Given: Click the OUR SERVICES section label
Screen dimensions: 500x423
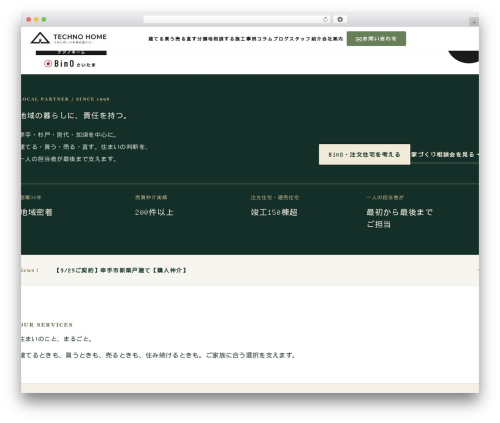Looking at the screenshot, I should point(47,325).
